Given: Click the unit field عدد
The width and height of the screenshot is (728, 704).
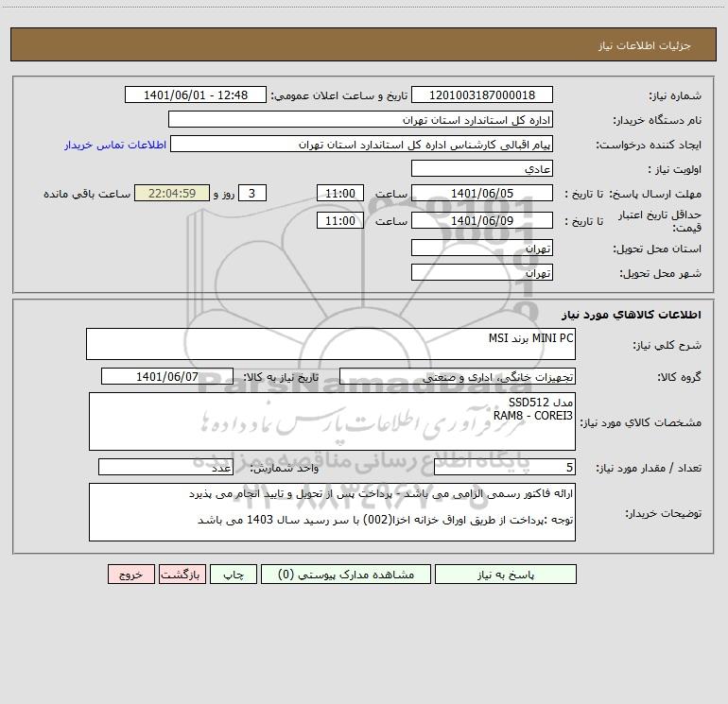Looking at the screenshot, I should pyautogui.click(x=165, y=468).
